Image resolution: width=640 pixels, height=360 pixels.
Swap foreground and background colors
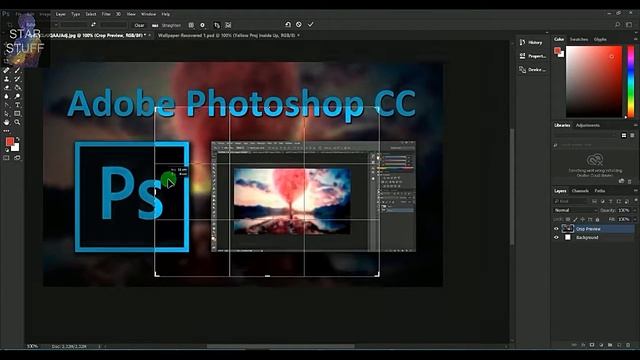tap(17, 139)
